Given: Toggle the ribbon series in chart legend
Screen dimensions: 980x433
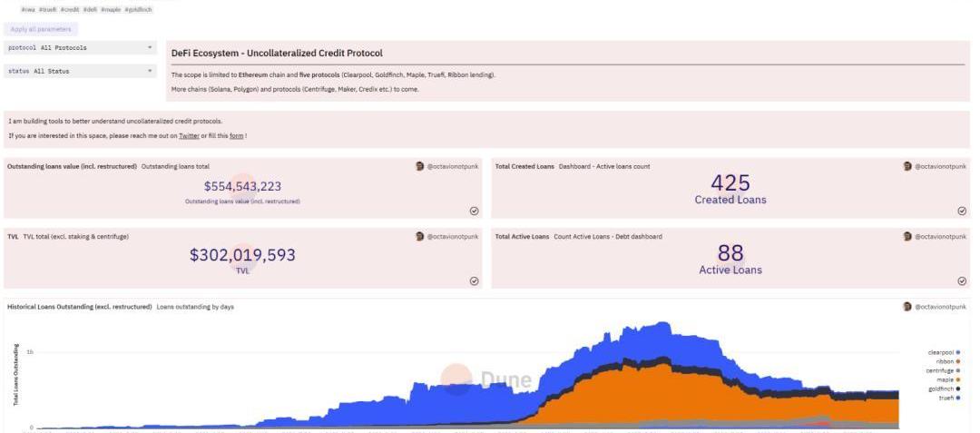Looking at the screenshot, I should pyautogui.click(x=945, y=361).
